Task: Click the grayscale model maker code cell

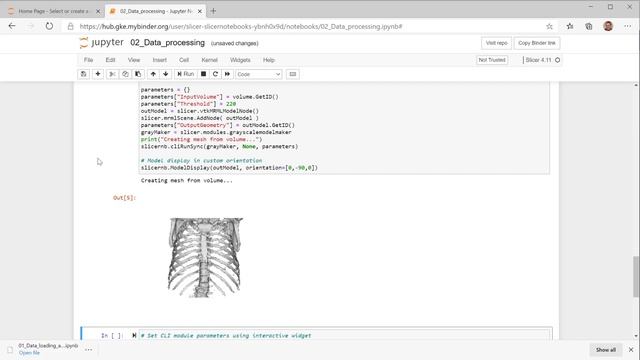Action: [344, 128]
